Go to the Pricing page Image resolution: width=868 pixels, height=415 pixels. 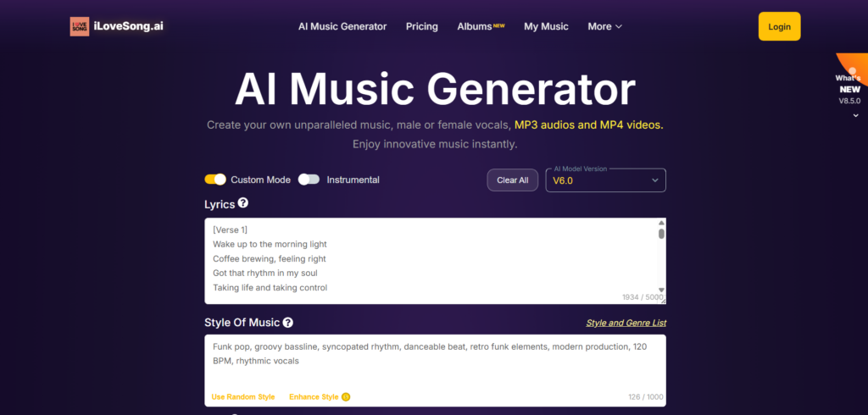coord(422,26)
